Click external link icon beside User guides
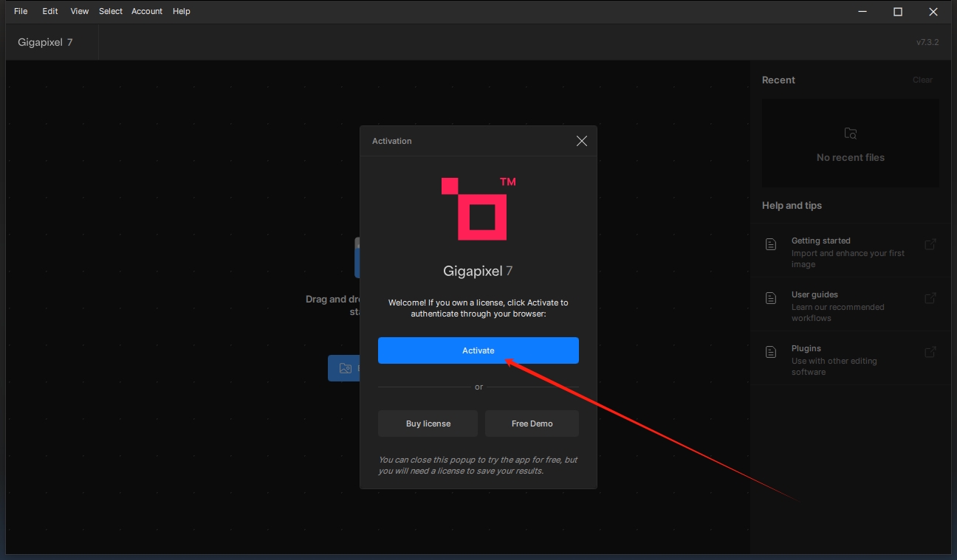The width and height of the screenshot is (957, 560). tap(930, 298)
